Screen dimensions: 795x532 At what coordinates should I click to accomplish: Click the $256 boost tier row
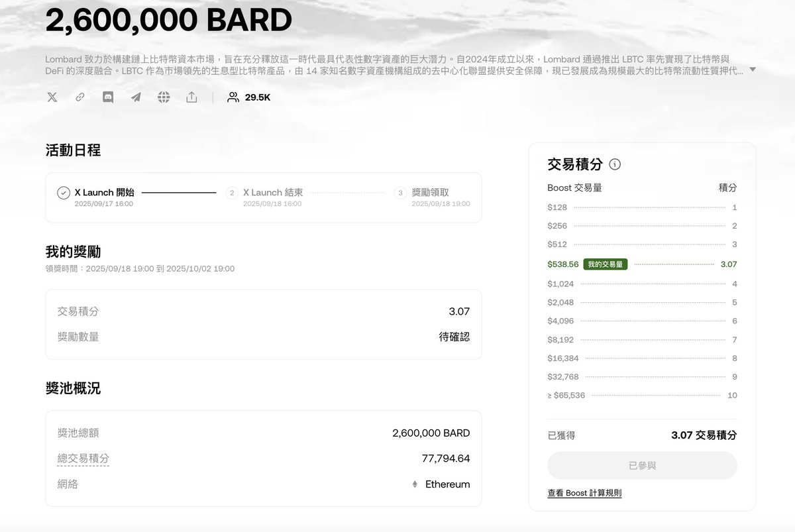(642, 226)
